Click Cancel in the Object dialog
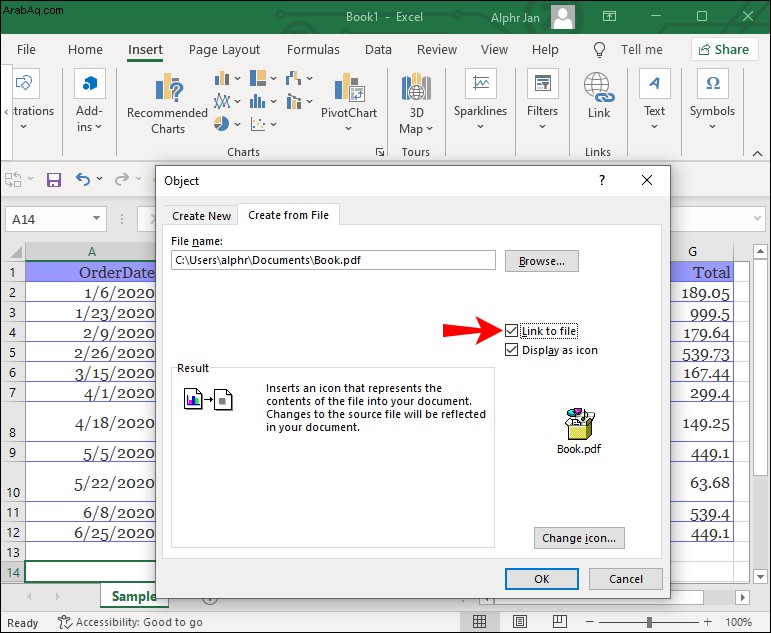This screenshot has height=633, width=771. pos(625,579)
